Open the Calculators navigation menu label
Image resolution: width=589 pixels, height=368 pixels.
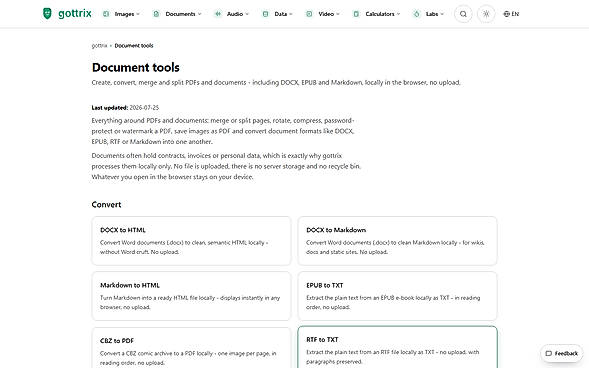point(380,14)
